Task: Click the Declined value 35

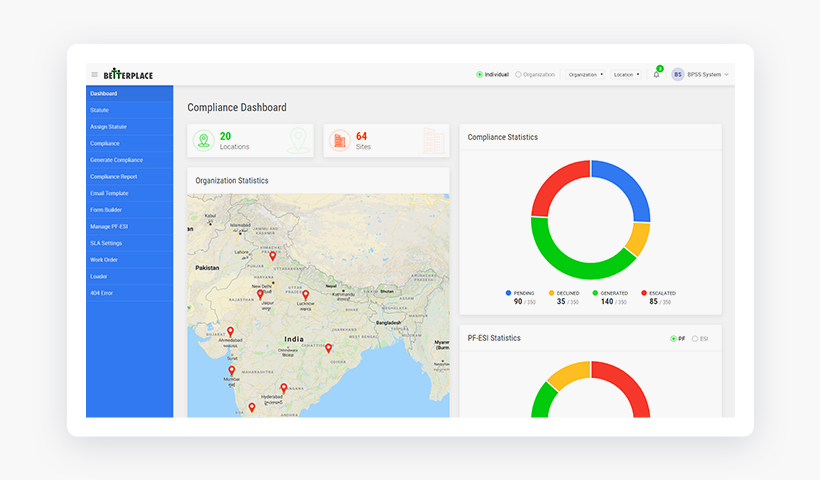Action: (561, 302)
